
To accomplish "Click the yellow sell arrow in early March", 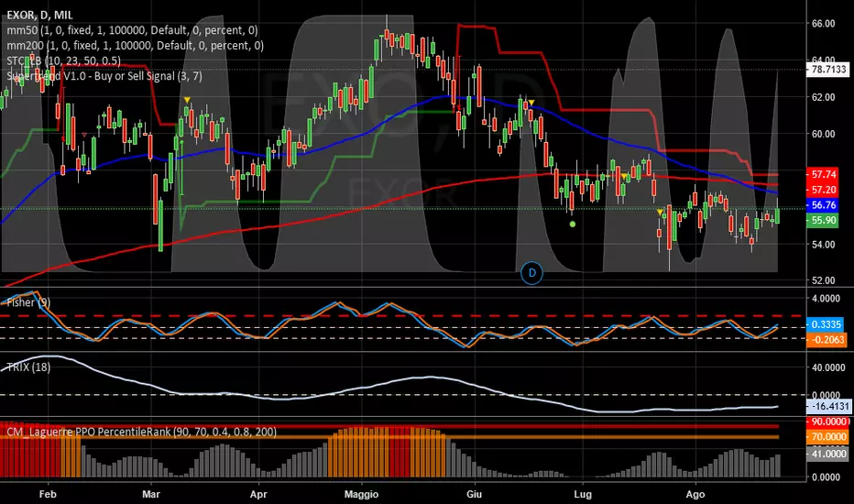I will coord(187,100).
